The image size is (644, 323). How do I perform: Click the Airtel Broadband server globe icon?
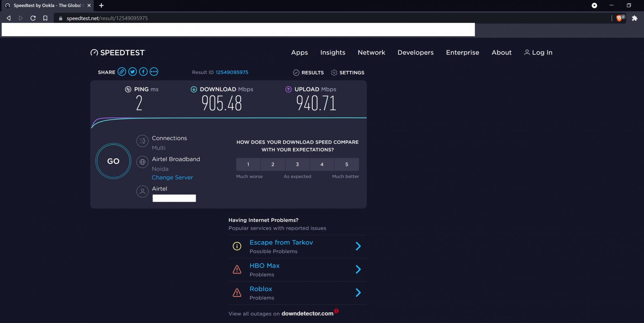pos(142,162)
